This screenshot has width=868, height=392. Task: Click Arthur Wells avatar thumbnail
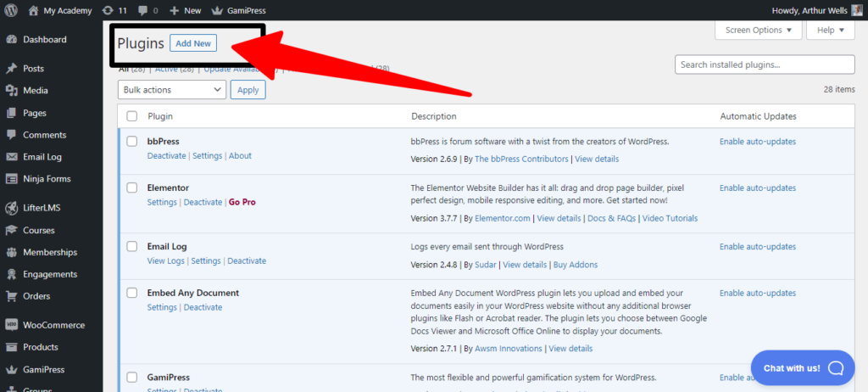pyautogui.click(x=856, y=10)
